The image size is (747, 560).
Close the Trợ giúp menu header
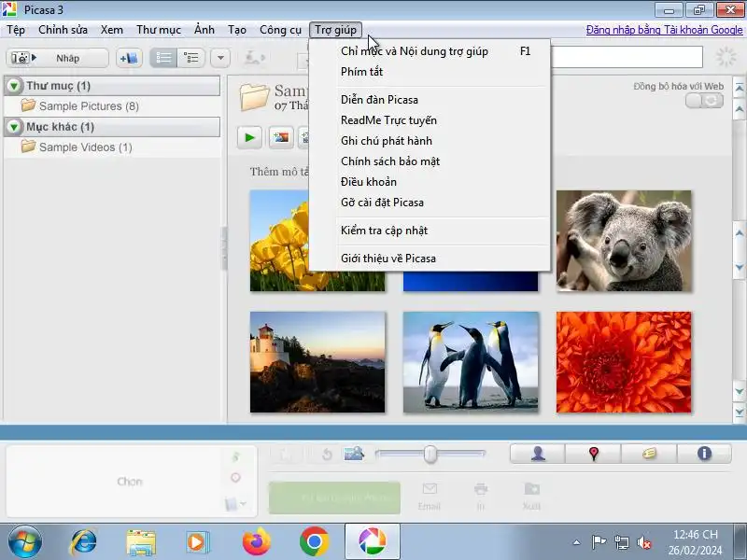pyautogui.click(x=335, y=30)
